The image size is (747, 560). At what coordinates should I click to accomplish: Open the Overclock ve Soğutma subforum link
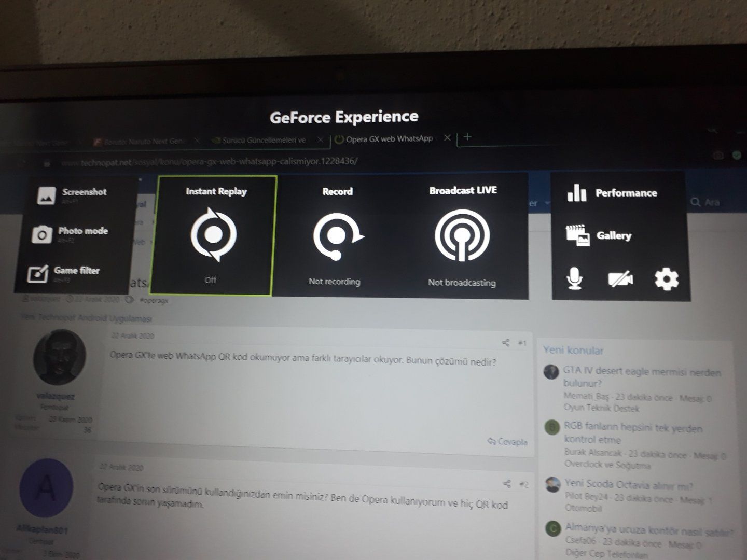point(607,465)
